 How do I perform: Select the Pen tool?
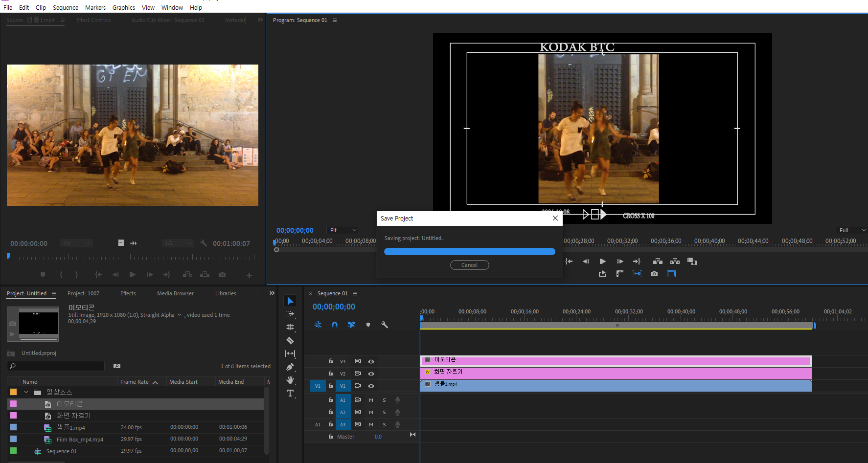[x=290, y=367]
